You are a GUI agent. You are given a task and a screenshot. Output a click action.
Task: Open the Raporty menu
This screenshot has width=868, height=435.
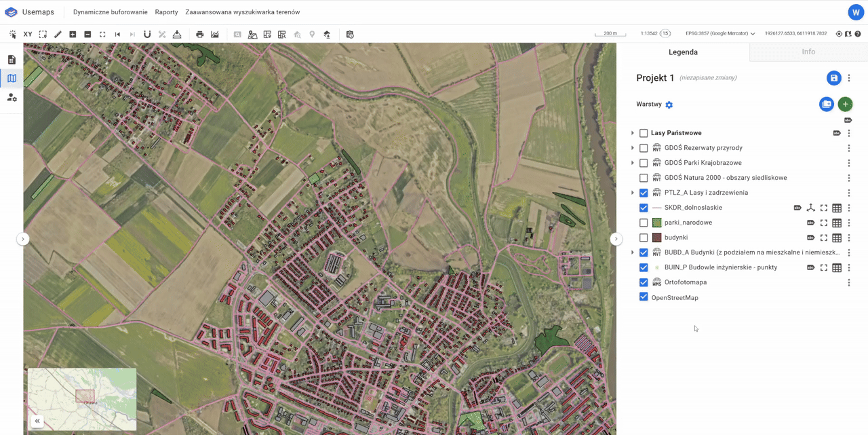(x=166, y=12)
